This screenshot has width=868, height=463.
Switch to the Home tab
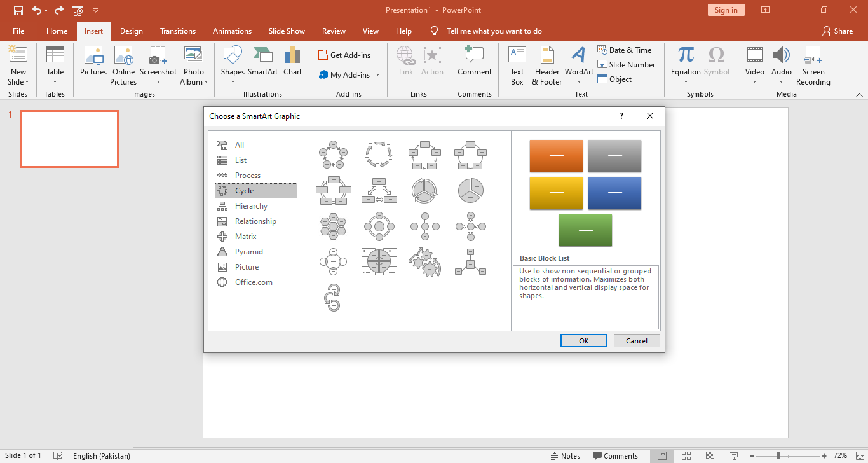click(x=57, y=31)
